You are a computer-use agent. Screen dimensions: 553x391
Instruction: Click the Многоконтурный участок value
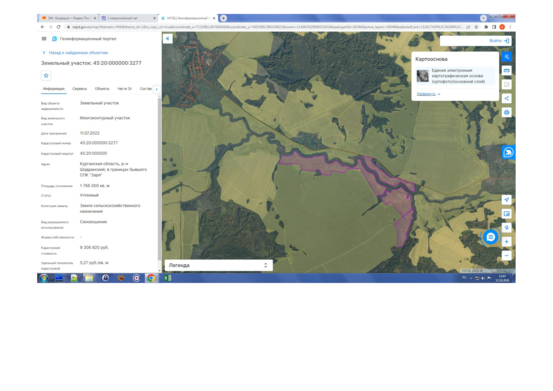[x=105, y=118]
